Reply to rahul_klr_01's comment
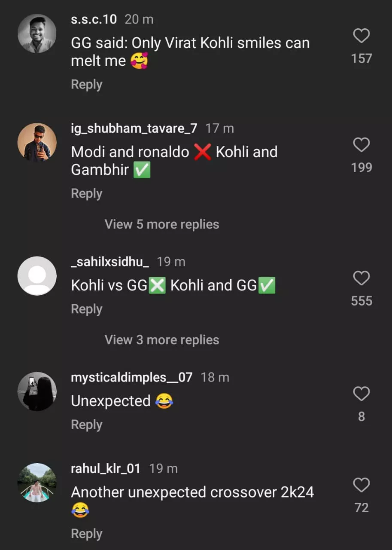 [86, 534]
